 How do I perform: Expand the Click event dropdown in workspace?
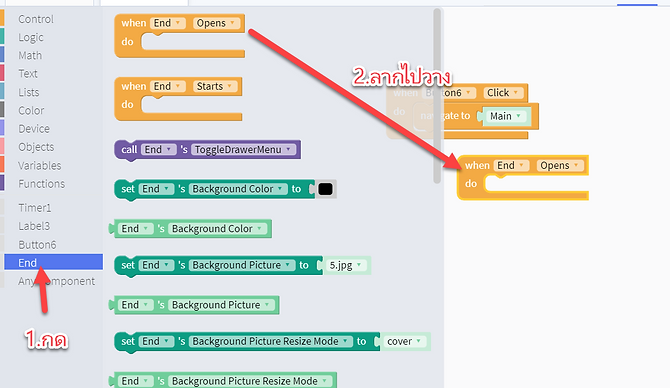coord(503,93)
